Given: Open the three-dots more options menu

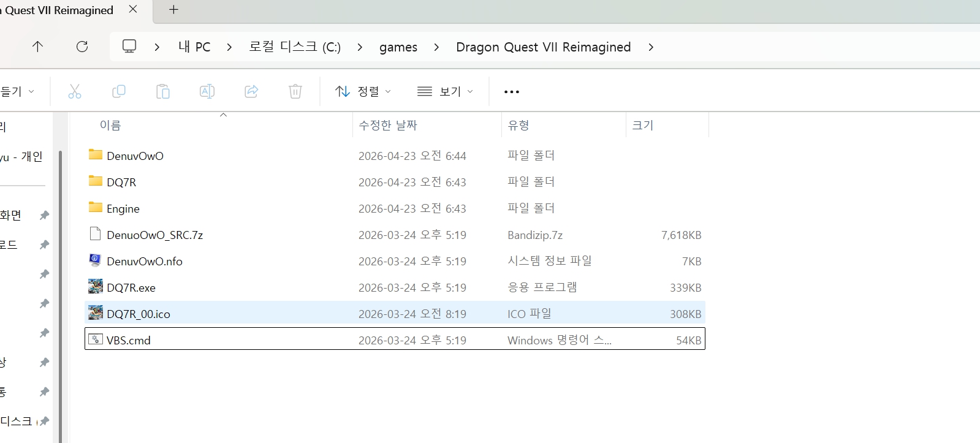Looking at the screenshot, I should pyautogui.click(x=511, y=92).
